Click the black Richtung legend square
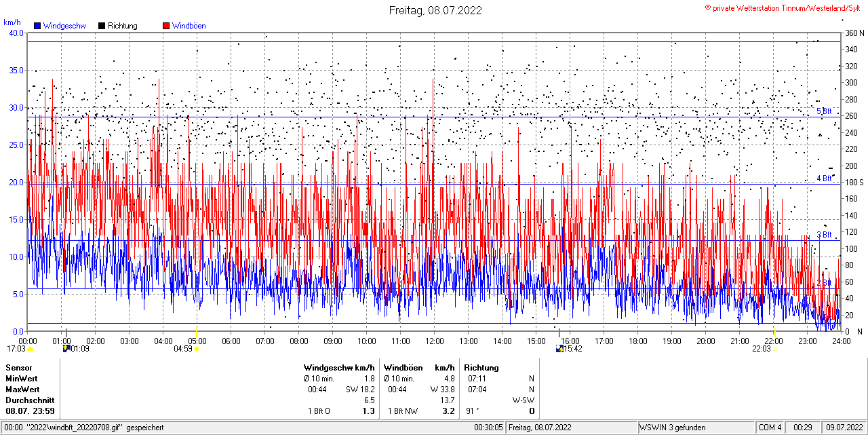The image size is (868, 435). pos(102,26)
